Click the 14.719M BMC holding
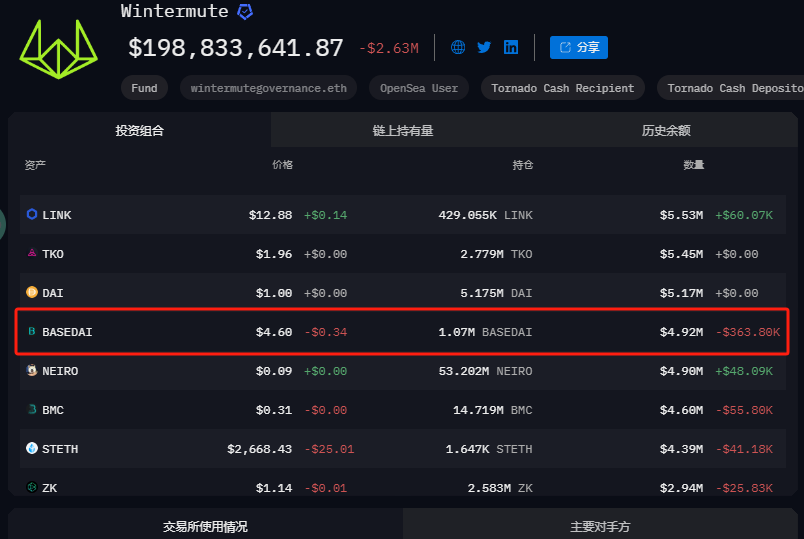The width and height of the screenshot is (804, 539). tap(493, 410)
